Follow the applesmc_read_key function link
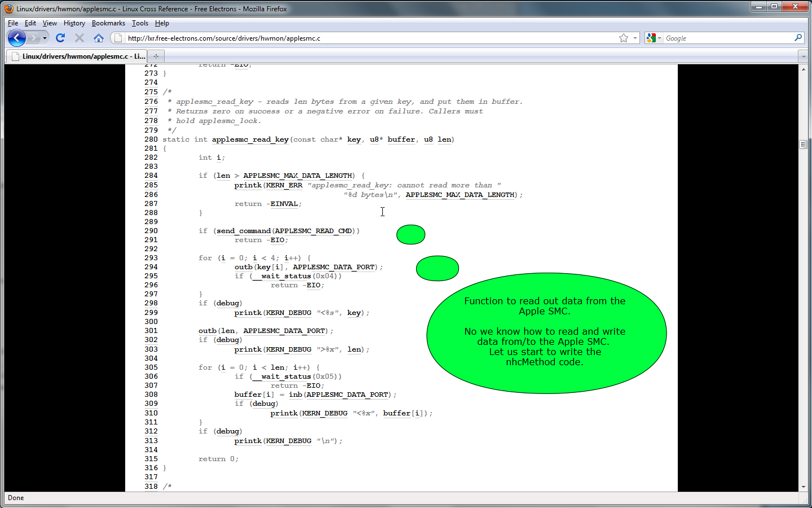Viewport: 812px width, 508px height. pyautogui.click(x=250, y=139)
